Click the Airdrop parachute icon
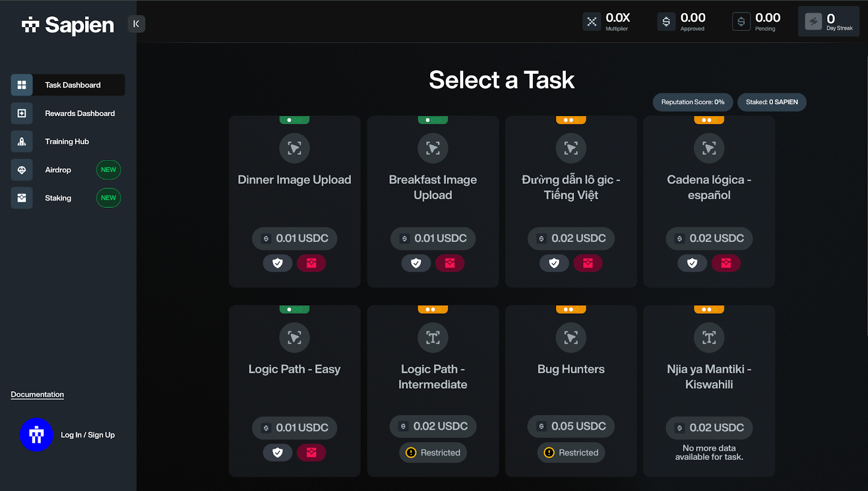 (x=22, y=170)
